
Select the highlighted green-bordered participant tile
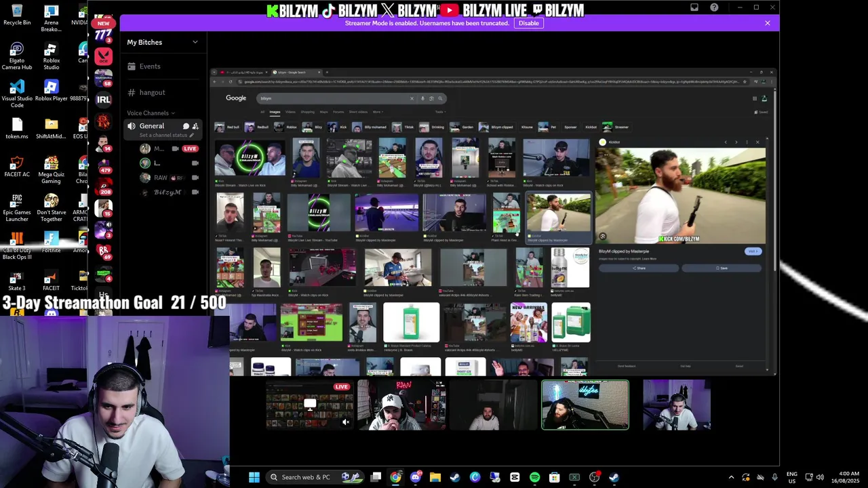pos(585,405)
